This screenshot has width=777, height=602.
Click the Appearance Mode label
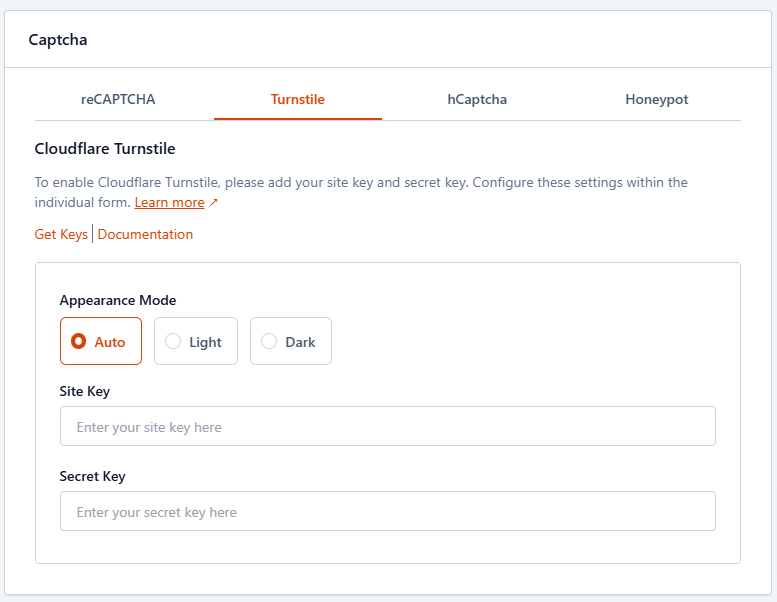[118, 300]
